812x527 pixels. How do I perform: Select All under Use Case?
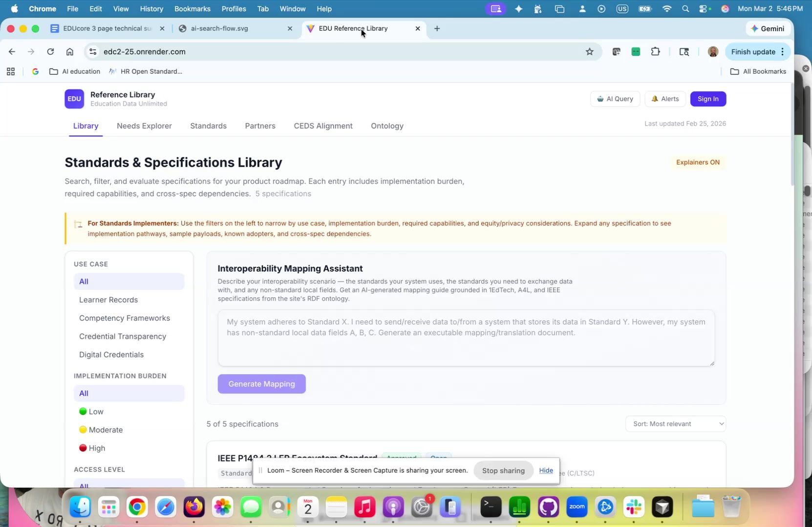coord(129,282)
